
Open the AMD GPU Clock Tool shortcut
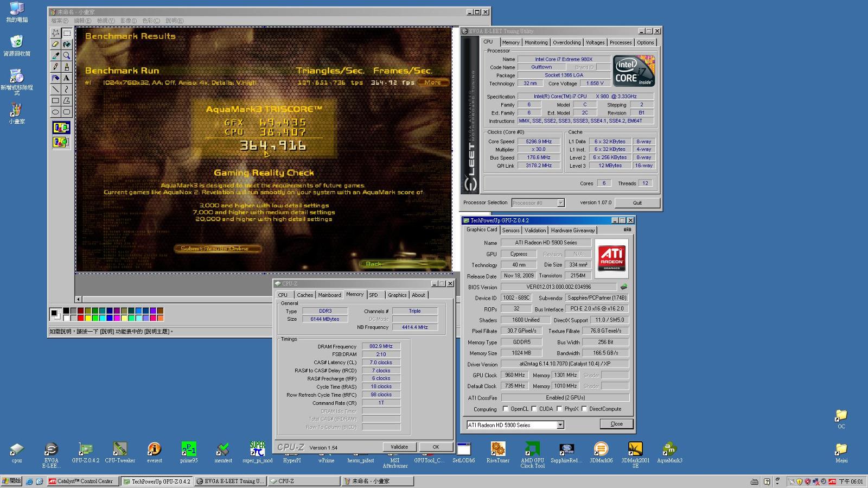[x=532, y=454]
